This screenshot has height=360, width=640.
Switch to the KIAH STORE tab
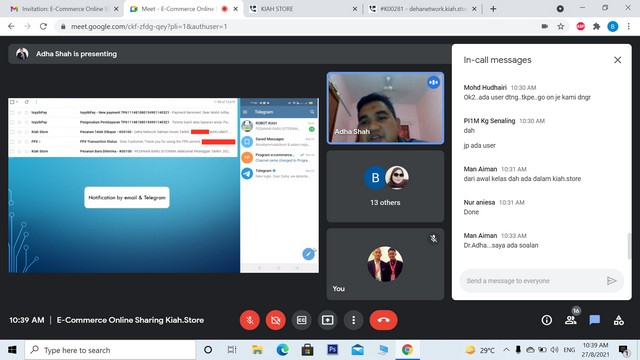pos(303,9)
